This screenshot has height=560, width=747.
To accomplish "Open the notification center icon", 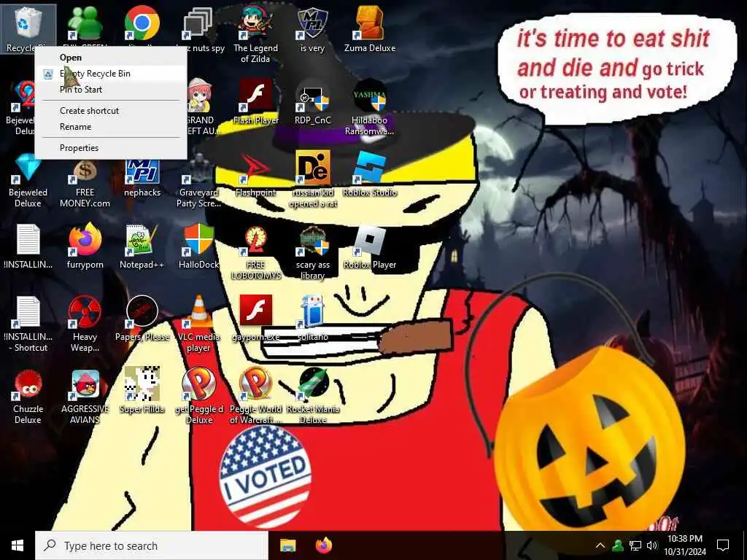I will coord(723,545).
